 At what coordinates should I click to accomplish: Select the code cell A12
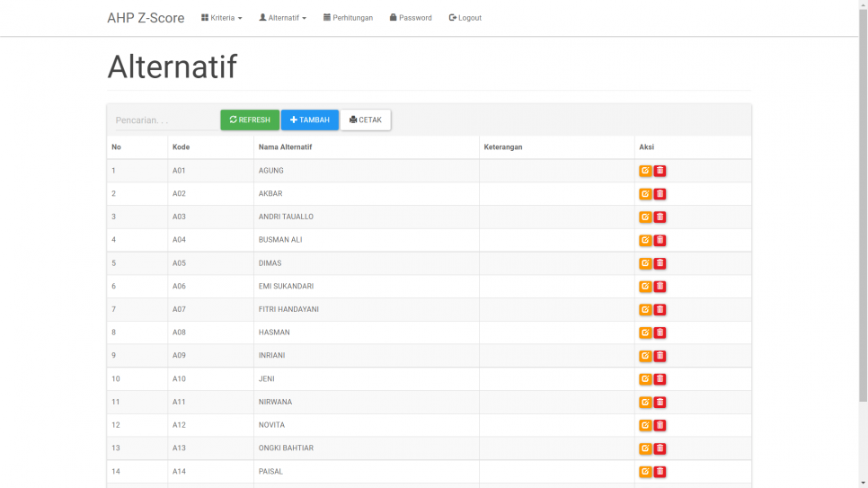click(179, 425)
